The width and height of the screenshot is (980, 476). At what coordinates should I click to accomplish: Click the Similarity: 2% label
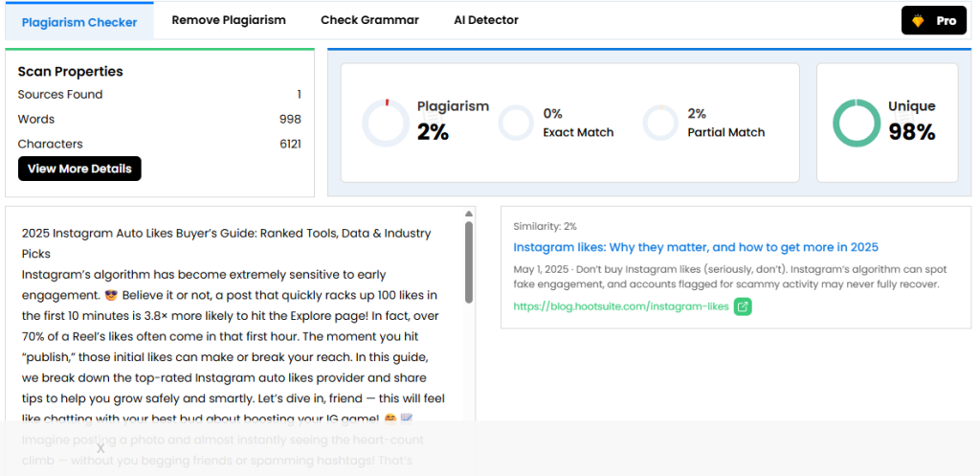point(545,226)
